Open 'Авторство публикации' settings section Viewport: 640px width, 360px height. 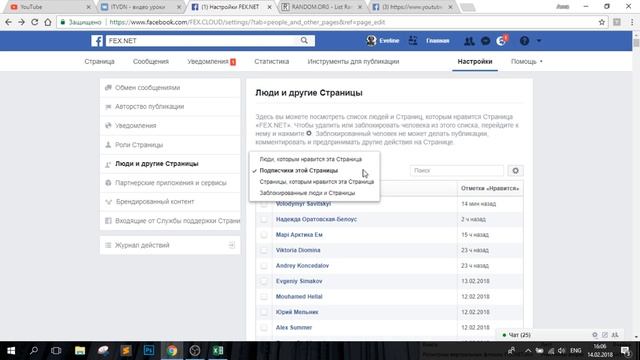coord(170,107)
